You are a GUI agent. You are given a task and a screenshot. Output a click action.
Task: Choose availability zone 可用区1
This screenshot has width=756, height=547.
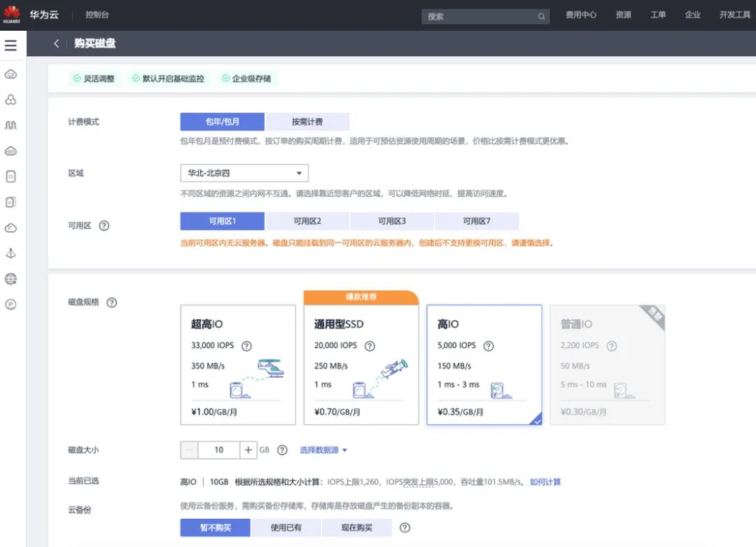223,221
